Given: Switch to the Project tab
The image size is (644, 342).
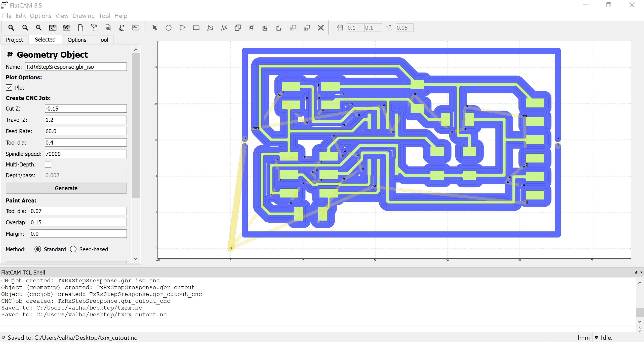Looking at the screenshot, I should pyautogui.click(x=14, y=40).
